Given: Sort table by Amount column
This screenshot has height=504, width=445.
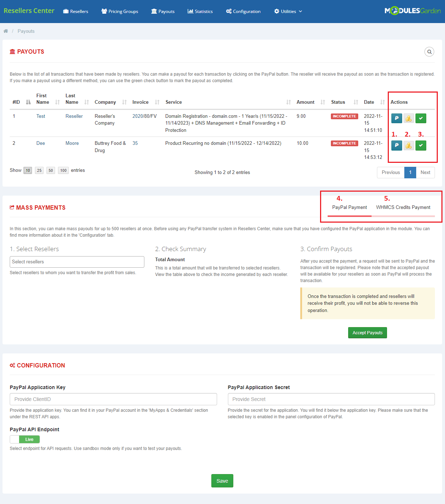Looking at the screenshot, I should pyautogui.click(x=311, y=102).
